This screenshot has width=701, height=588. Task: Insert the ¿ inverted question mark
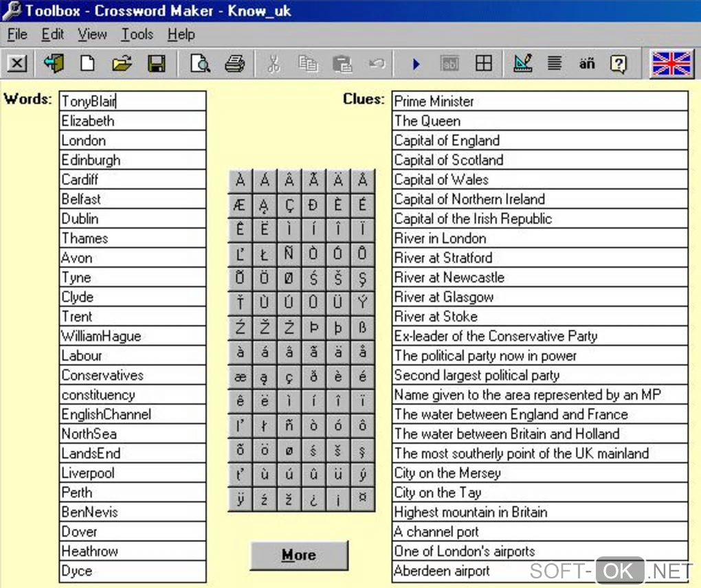313,499
